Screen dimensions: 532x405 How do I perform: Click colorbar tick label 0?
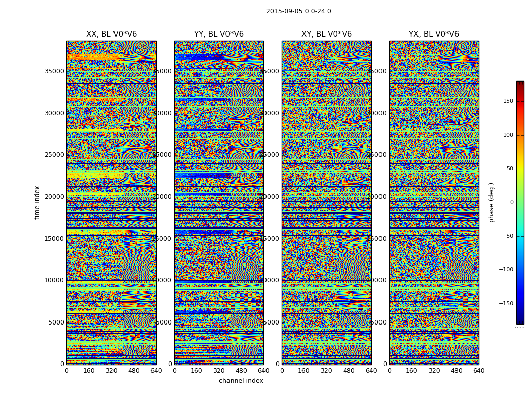(x=512, y=202)
